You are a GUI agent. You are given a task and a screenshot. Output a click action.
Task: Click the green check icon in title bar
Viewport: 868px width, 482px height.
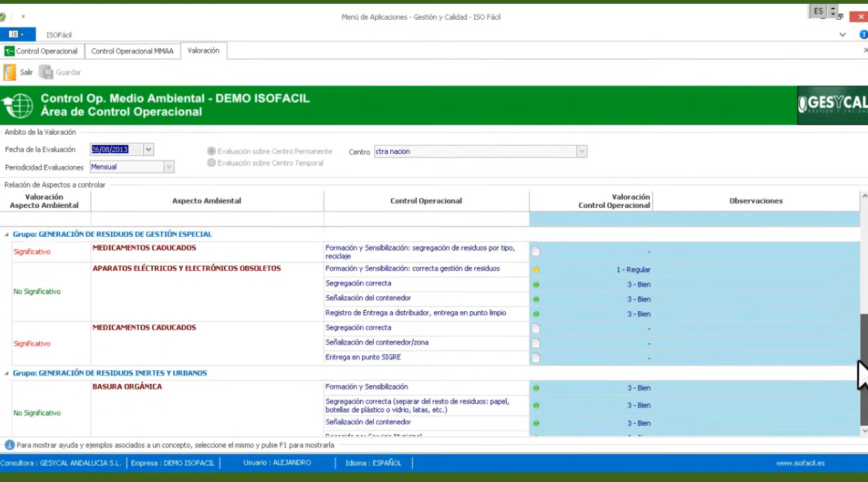click(3, 17)
